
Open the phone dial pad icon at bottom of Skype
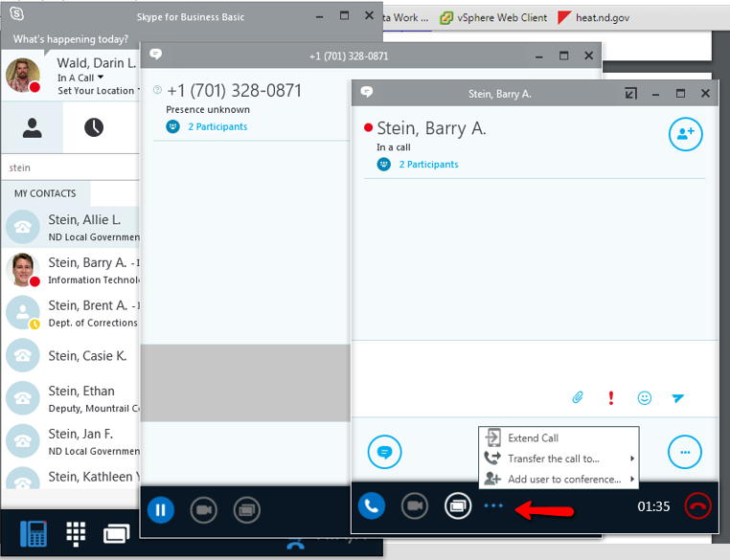click(x=34, y=533)
